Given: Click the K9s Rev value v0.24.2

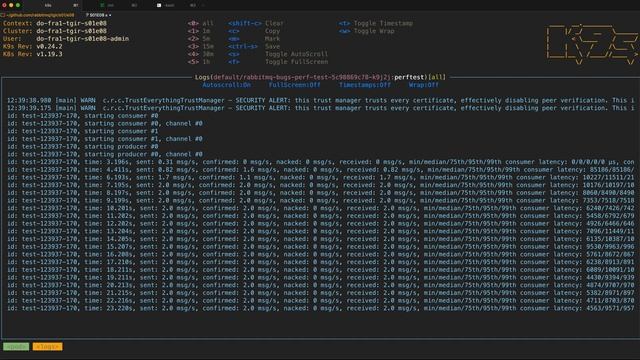Looking at the screenshot, I should click(49, 47).
